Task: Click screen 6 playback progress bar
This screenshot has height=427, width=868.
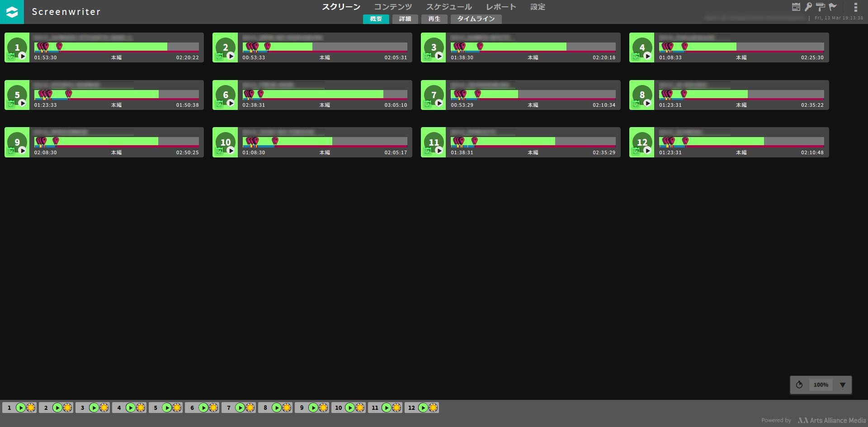Action: [x=325, y=94]
